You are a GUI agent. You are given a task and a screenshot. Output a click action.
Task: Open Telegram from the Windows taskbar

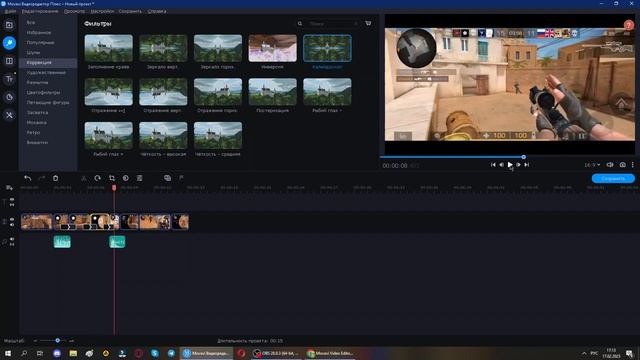click(x=171, y=353)
